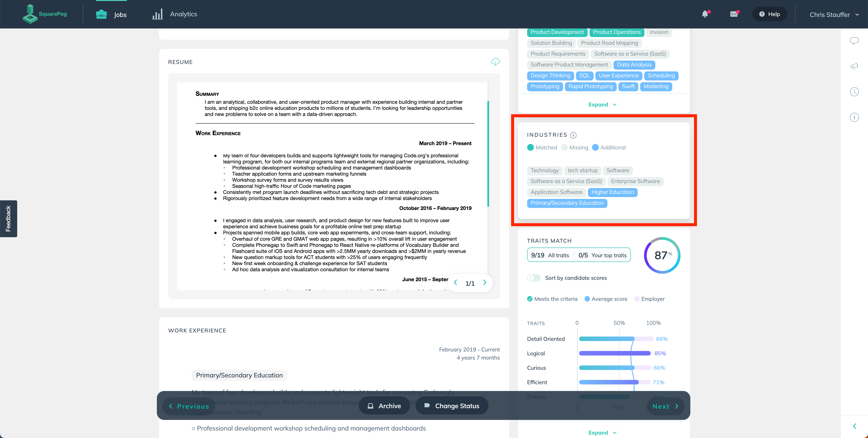Open the comments speech bubble icon
Viewport: 868px width, 438px height.
(854, 41)
